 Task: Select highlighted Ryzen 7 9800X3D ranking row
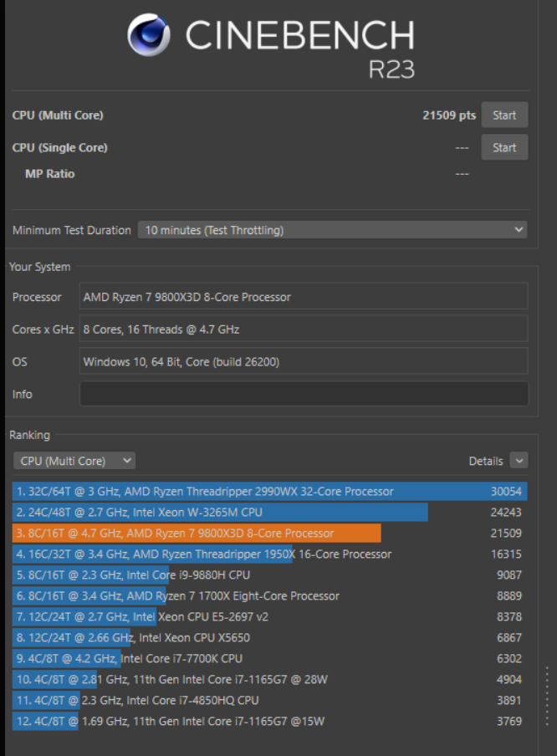(x=269, y=533)
